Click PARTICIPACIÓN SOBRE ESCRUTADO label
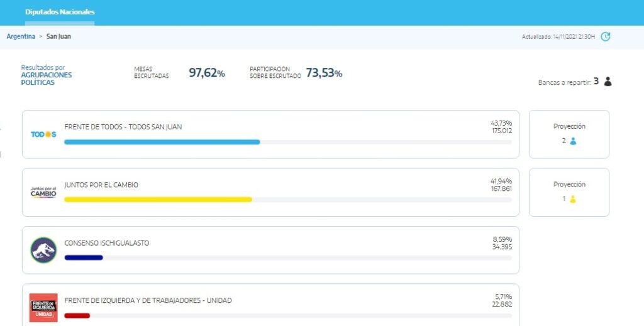This screenshot has width=644, height=326. click(275, 73)
